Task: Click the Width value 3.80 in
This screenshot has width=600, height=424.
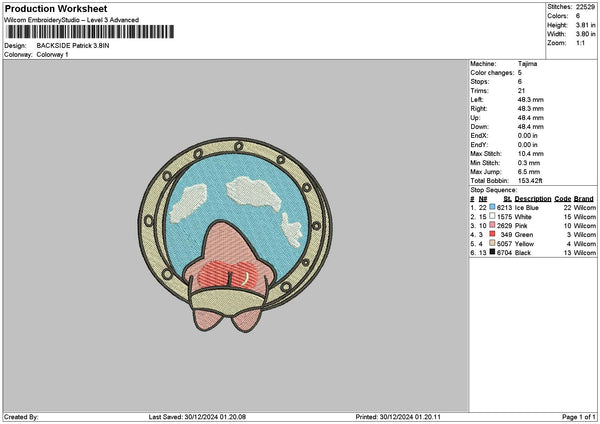Action: click(x=585, y=34)
